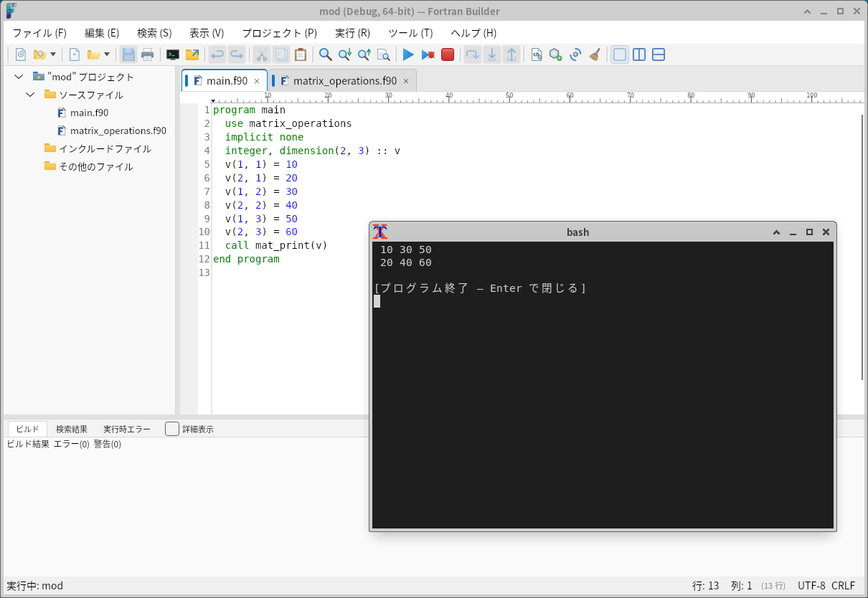Start debugging with the bug-play icon
868x598 pixels.
[x=428, y=54]
